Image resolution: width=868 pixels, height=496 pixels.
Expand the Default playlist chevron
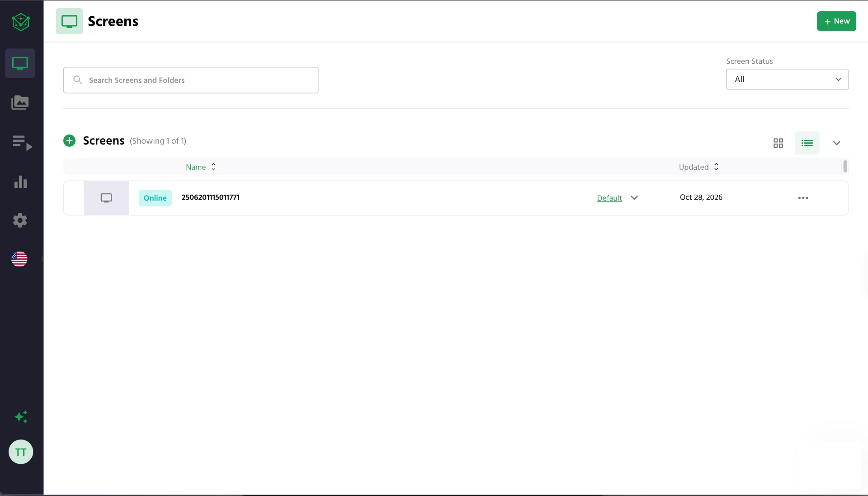click(634, 198)
